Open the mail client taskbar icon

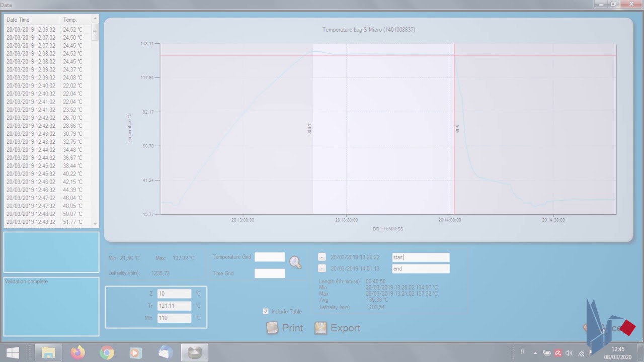(165, 353)
